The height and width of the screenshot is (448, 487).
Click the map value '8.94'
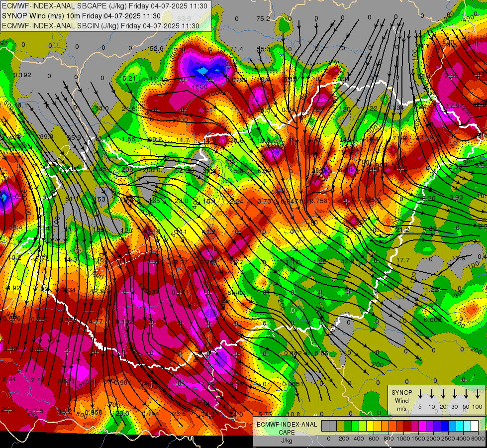9,379
